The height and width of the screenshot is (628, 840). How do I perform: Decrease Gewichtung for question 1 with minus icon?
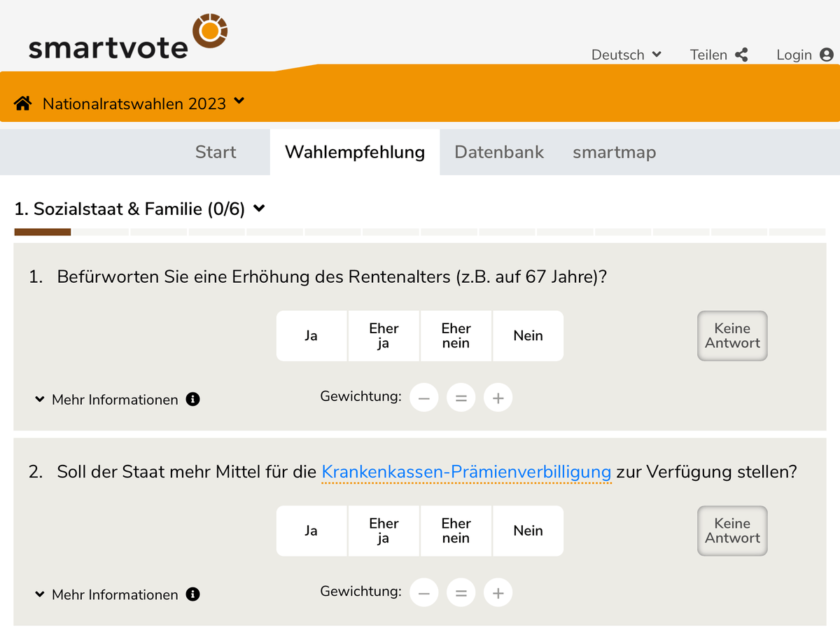tap(424, 397)
